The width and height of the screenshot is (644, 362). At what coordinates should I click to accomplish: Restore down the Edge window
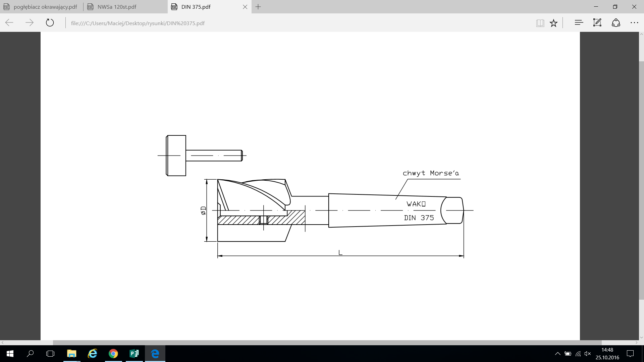point(615,7)
